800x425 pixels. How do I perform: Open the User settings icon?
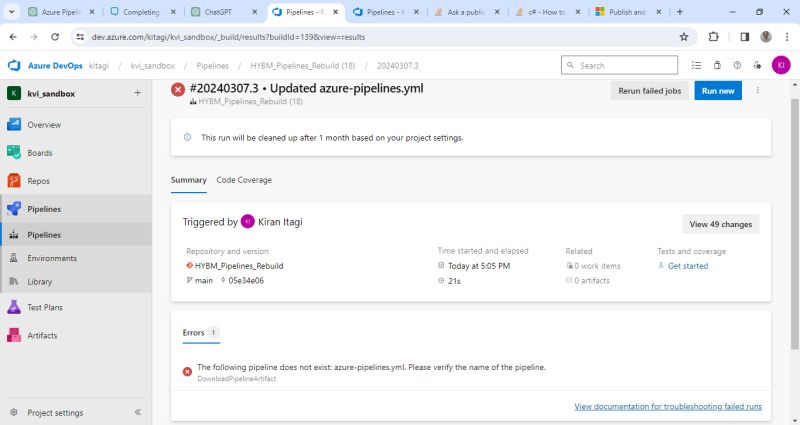click(x=757, y=65)
